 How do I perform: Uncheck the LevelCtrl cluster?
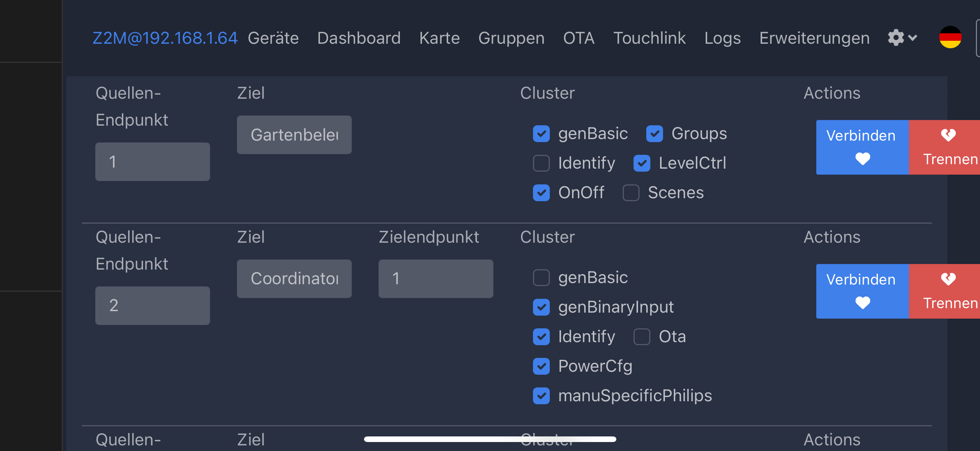[x=641, y=163]
